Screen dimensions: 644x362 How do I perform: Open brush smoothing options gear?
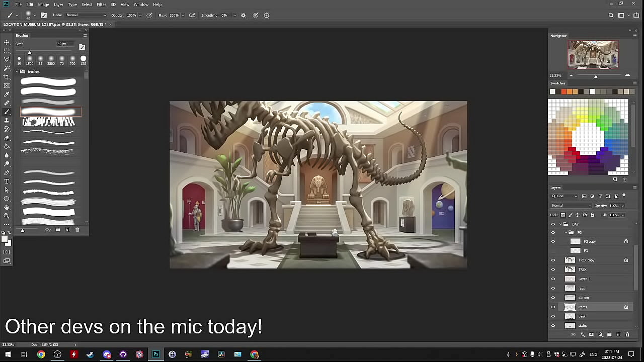pyautogui.click(x=244, y=15)
